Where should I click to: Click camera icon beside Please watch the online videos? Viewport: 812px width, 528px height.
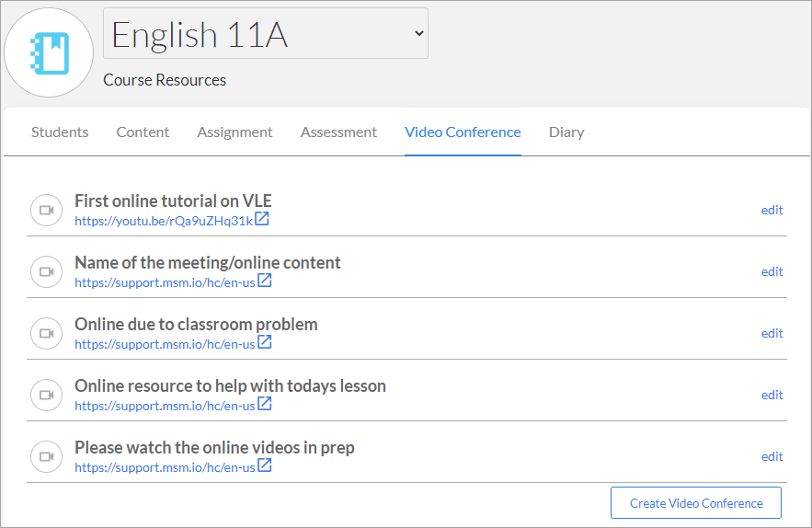click(47, 456)
